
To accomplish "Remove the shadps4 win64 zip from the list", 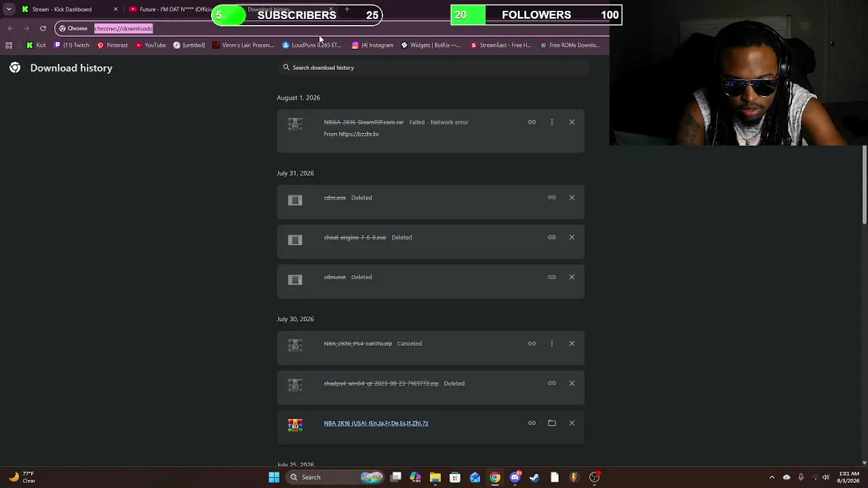I will pyautogui.click(x=572, y=383).
